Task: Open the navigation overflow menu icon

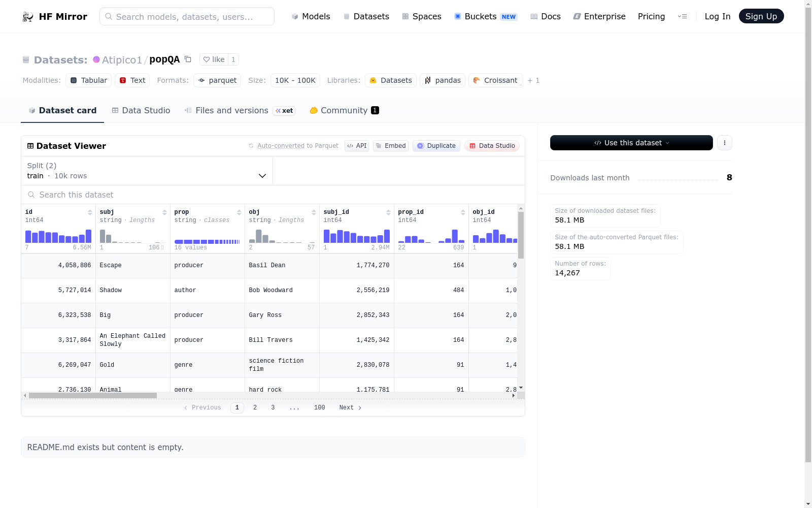Action: pos(683,16)
